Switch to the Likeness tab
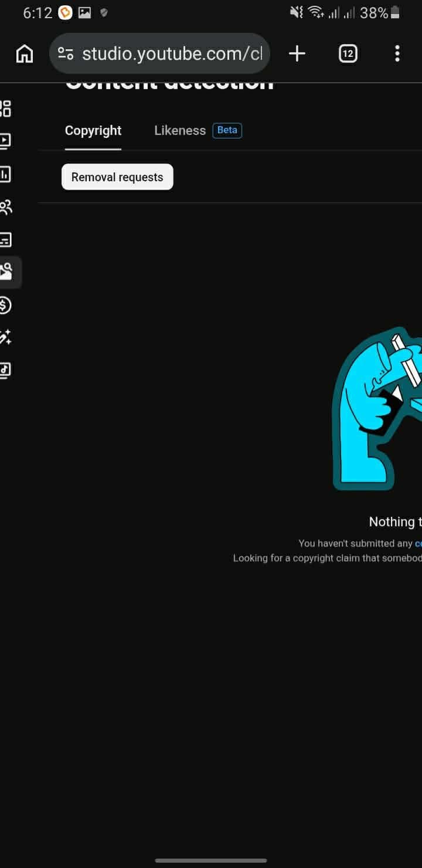This screenshot has width=422, height=868. point(180,131)
